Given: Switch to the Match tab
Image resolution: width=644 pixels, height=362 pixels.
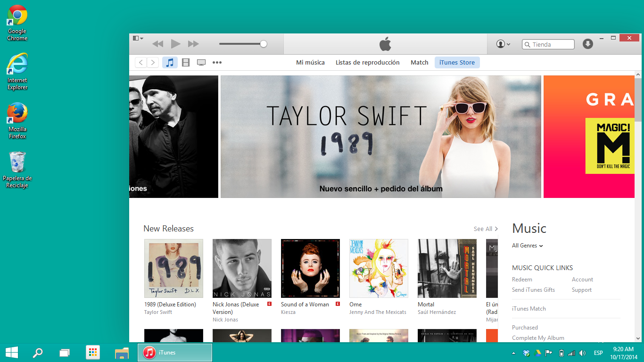Looking at the screenshot, I should [420, 62].
